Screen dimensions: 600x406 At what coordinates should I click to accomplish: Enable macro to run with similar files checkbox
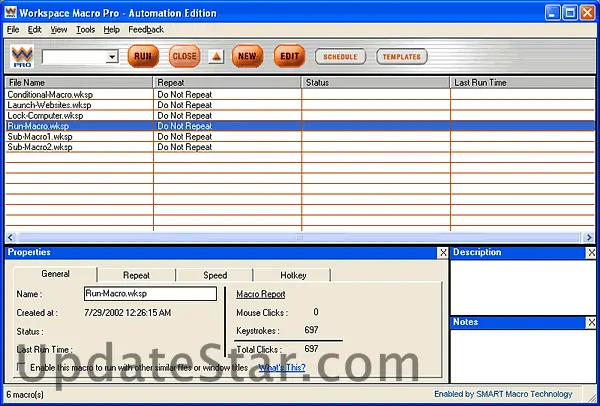[x=21, y=368]
